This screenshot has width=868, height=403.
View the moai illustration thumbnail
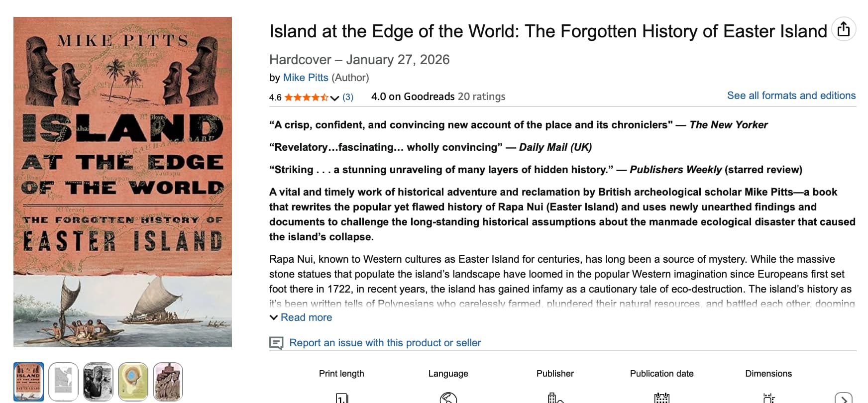click(x=168, y=382)
